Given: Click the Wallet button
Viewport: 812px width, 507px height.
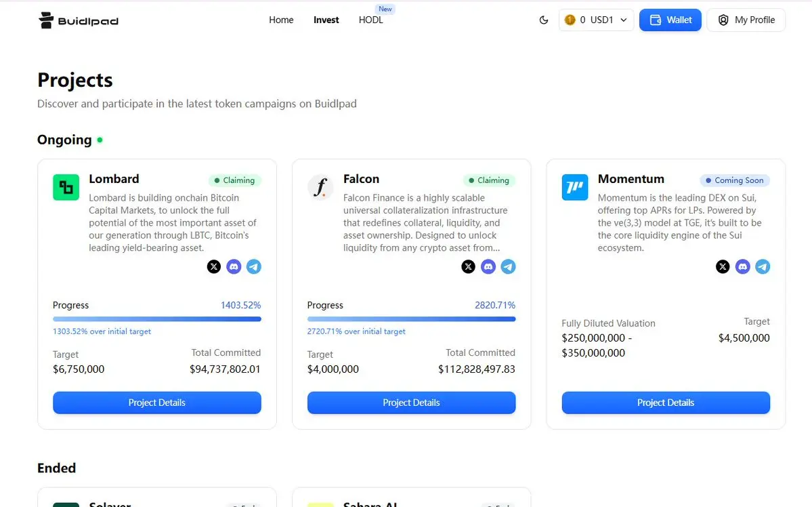Looking at the screenshot, I should [x=670, y=20].
